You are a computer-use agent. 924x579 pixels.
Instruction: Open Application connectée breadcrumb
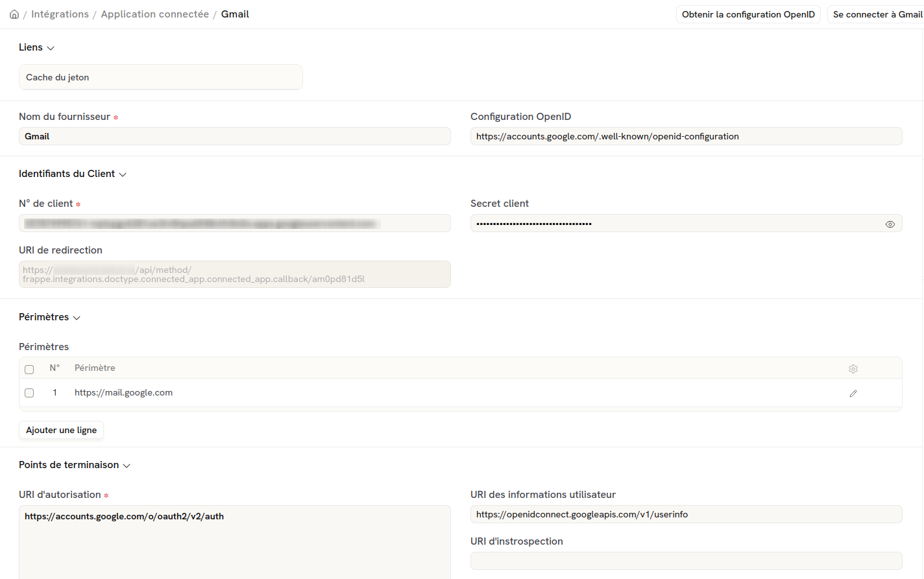pos(155,14)
